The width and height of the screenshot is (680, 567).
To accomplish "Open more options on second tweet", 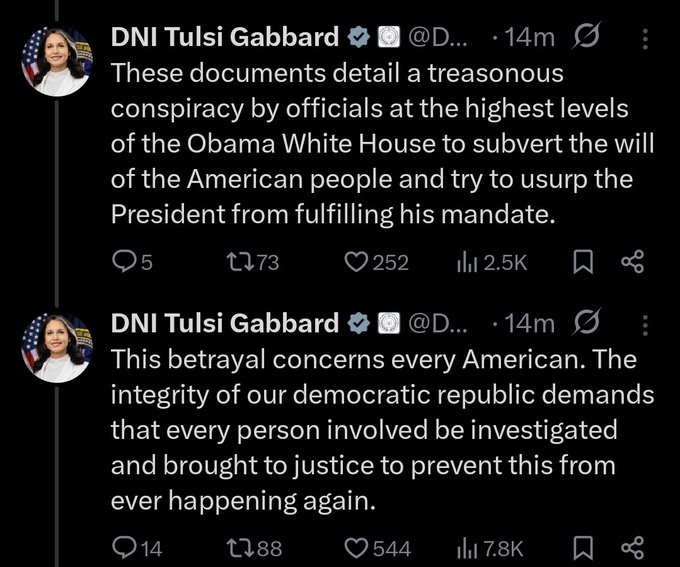I will [x=644, y=324].
